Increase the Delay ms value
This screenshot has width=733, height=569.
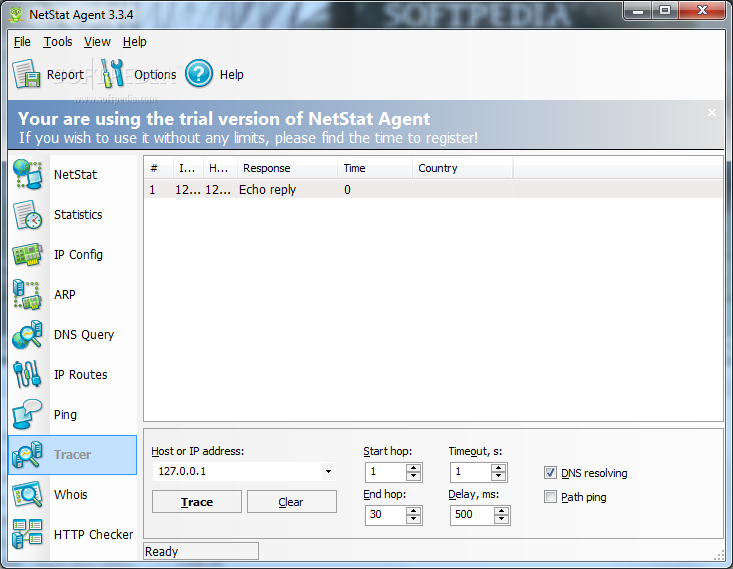[501, 511]
